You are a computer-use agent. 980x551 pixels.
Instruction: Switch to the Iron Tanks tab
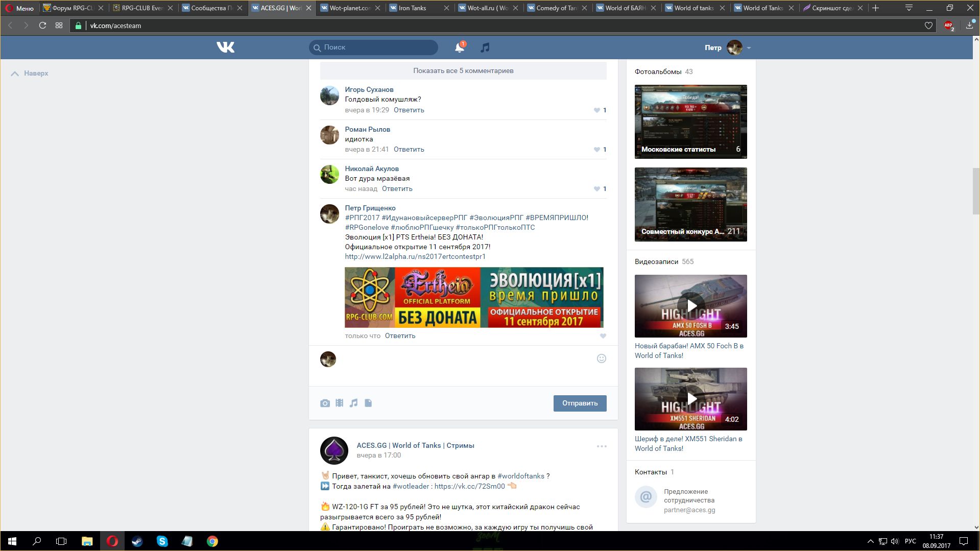coord(419,8)
